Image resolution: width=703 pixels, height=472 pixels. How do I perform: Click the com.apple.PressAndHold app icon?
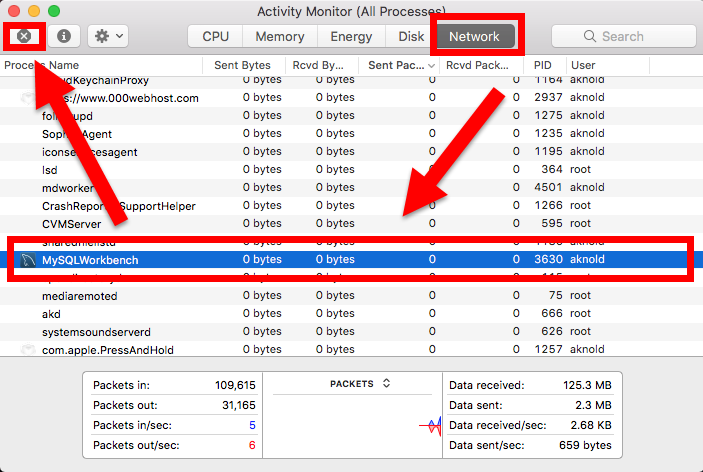(27, 350)
